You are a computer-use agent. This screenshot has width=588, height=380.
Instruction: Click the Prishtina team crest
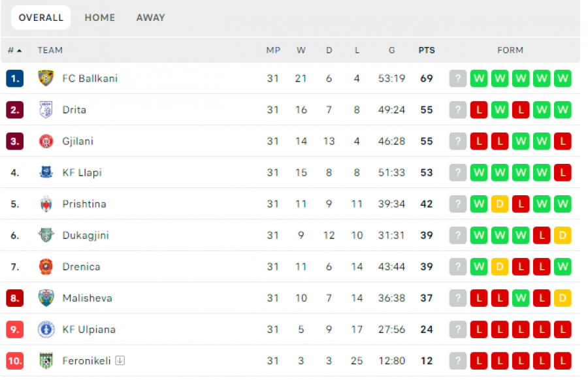(x=46, y=204)
